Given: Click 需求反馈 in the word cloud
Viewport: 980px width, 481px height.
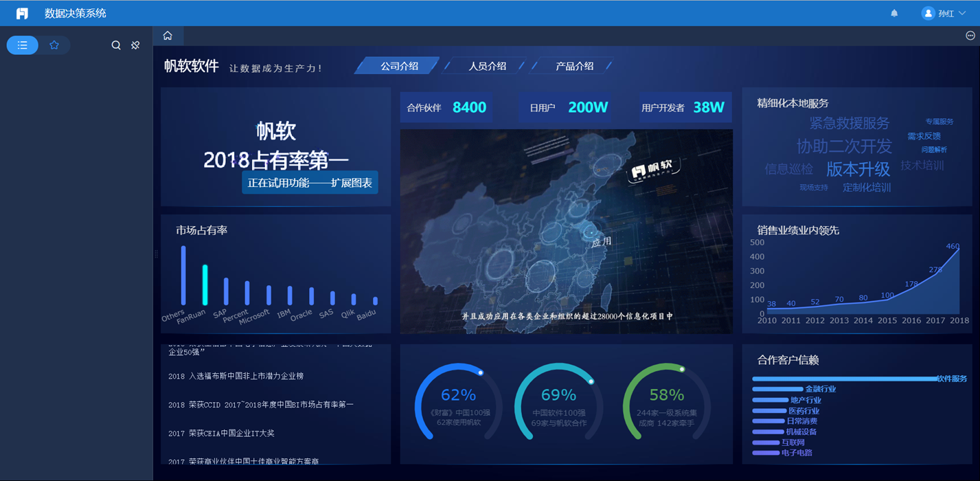Looking at the screenshot, I should [924, 136].
